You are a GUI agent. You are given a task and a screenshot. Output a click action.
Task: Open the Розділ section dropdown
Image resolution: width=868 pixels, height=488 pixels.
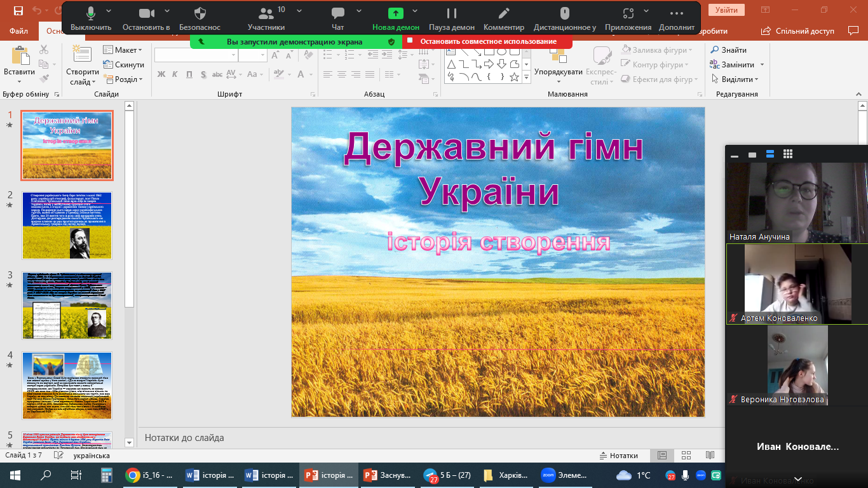point(123,79)
